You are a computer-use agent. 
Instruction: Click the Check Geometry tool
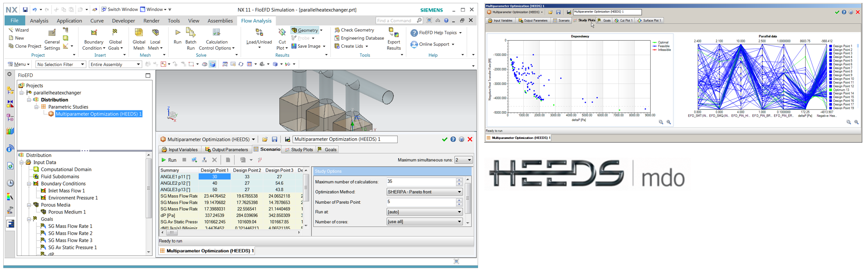click(x=354, y=30)
